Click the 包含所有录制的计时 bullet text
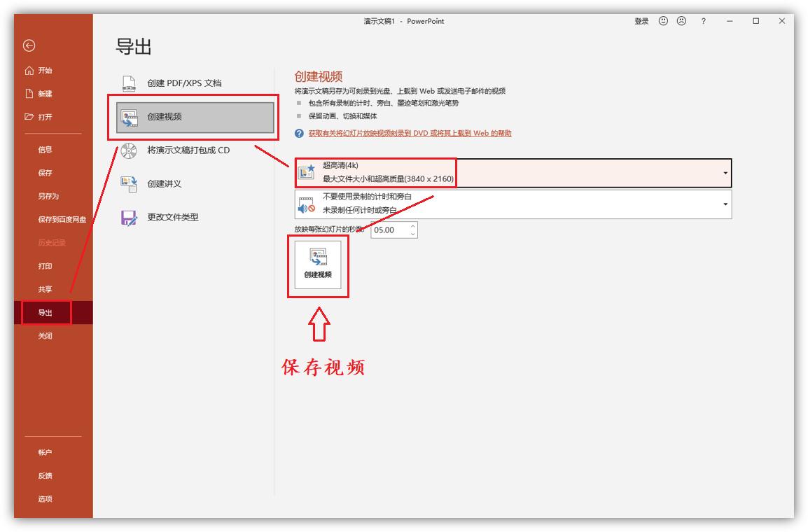808x532 pixels. (384, 103)
